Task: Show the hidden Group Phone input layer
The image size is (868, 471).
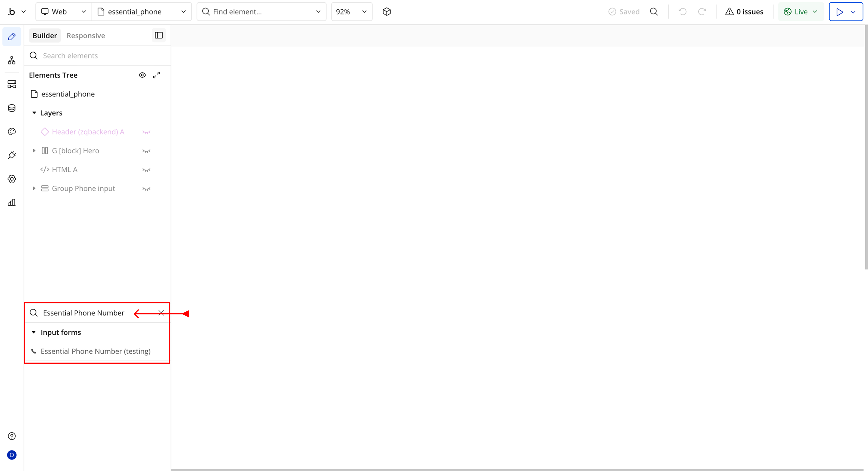Action: (x=146, y=189)
